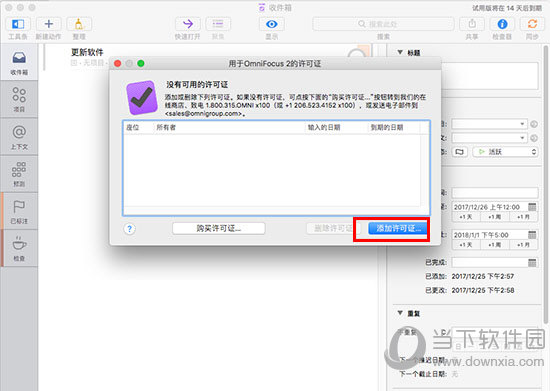Open the project combo box arrow in inspector
Screen dimensions: 550x391
tap(522, 124)
